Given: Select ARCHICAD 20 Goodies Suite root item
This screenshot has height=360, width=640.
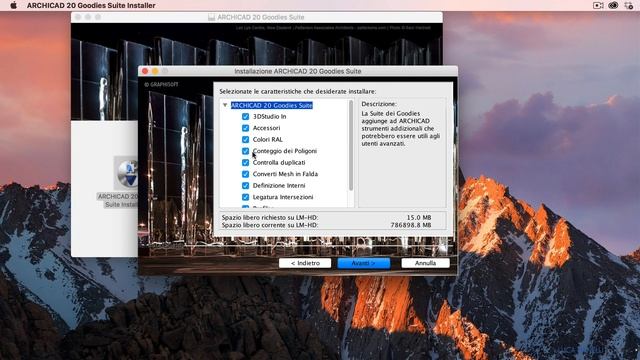Looking at the screenshot, I should tap(272, 105).
